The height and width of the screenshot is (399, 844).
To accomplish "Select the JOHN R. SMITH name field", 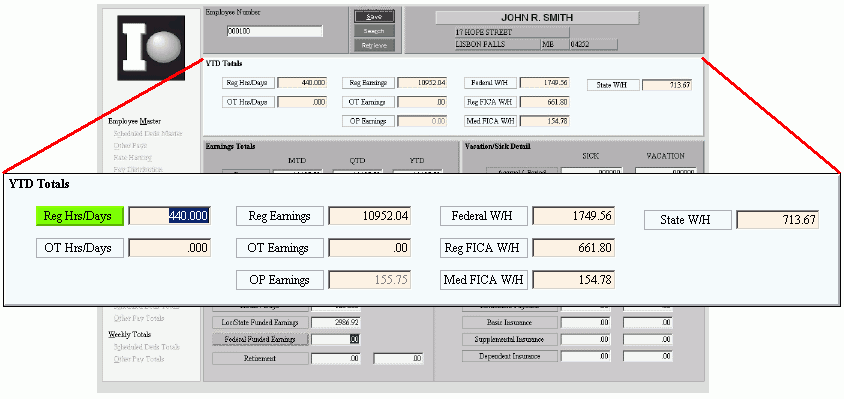I will click(x=537, y=18).
